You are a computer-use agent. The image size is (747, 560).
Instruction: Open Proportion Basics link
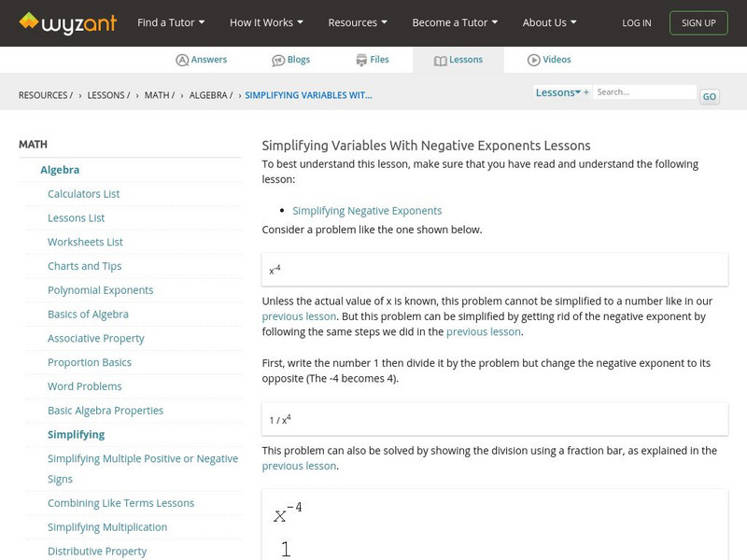click(90, 362)
